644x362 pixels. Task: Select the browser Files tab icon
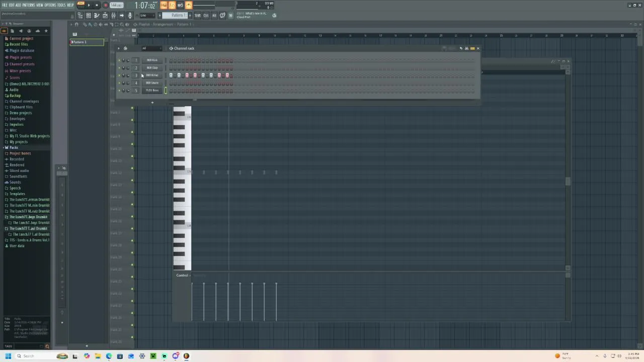pos(12,31)
